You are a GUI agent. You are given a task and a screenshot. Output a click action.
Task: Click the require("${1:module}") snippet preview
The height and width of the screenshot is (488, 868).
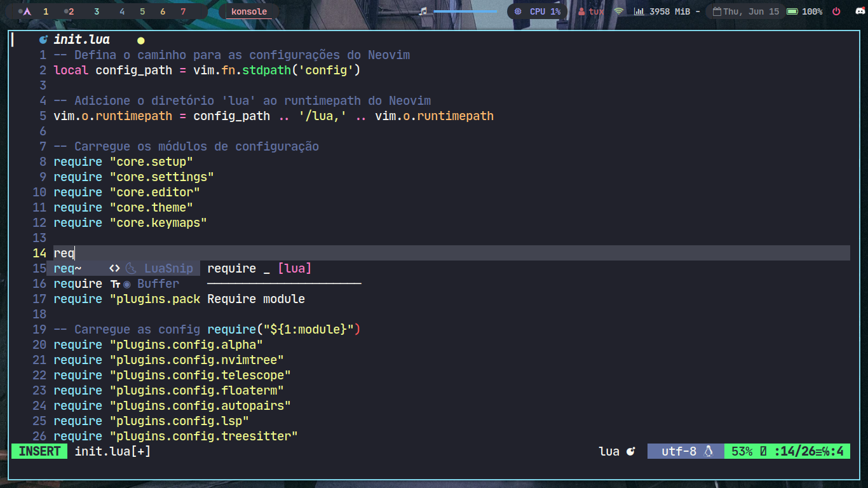tap(284, 329)
